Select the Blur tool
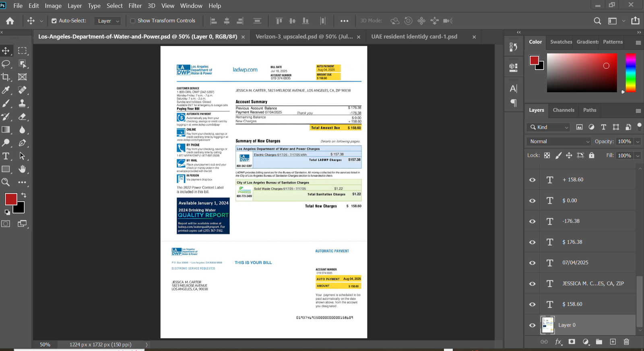644x351 pixels. tap(22, 129)
